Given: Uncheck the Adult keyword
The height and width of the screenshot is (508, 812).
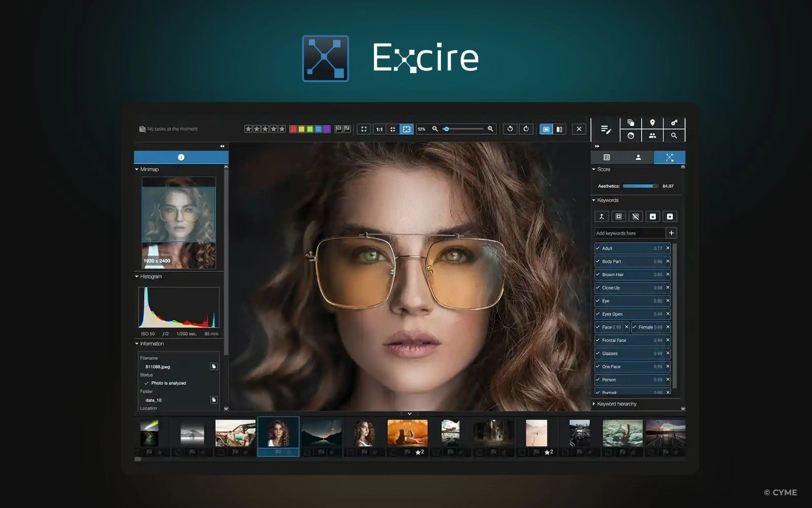Looking at the screenshot, I should (597, 248).
